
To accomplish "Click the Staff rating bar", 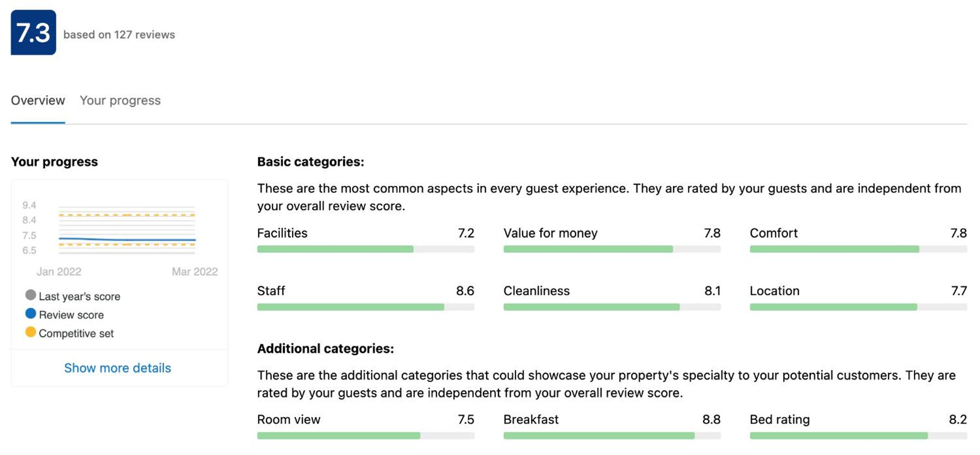I will [x=365, y=307].
